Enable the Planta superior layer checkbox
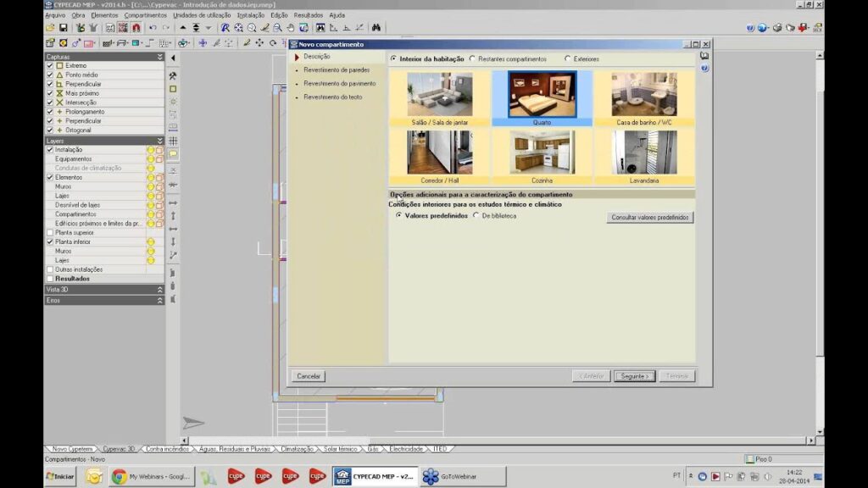The height and width of the screenshot is (488, 868). (x=49, y=232)
